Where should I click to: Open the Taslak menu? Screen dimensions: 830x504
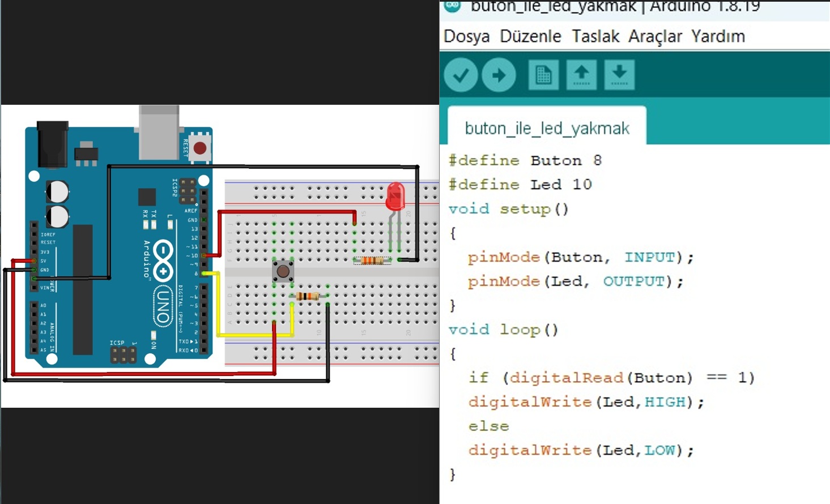click(x=595, y=36)
